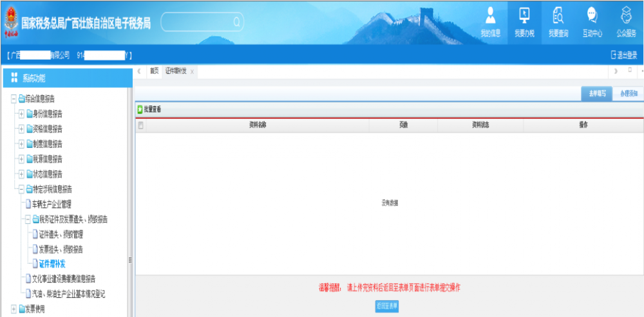Open 公众服务 icon in header

point(626,22)
